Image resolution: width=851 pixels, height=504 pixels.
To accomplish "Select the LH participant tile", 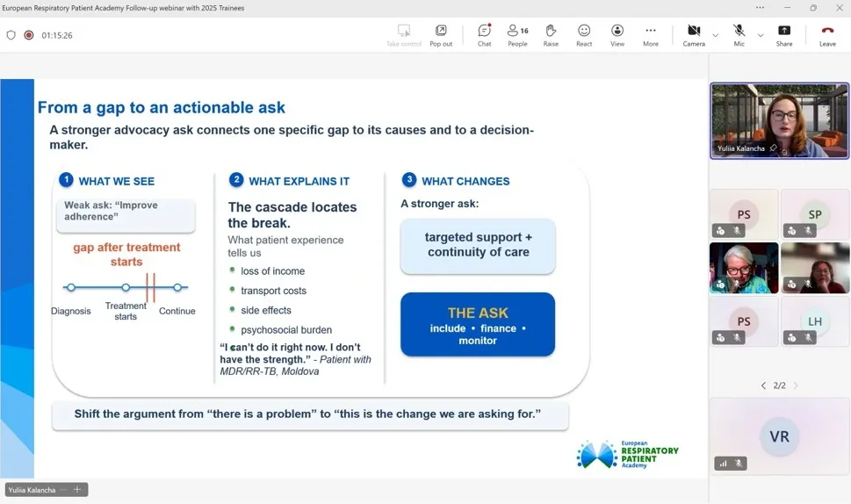I will tap(815, 321).
